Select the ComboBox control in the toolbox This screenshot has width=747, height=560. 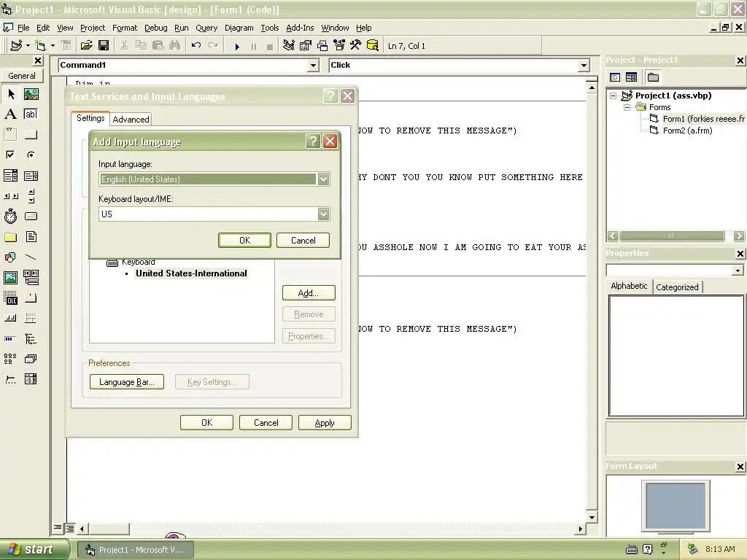pyautogui.click(x=10, y=176)
